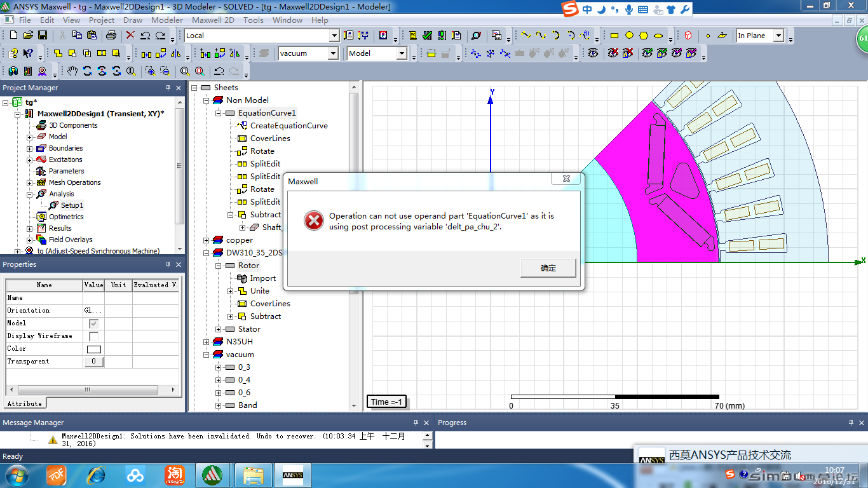This screenshot has height=488, width=868.
Task: Click the Intersect objects icon
Action: 87,53
